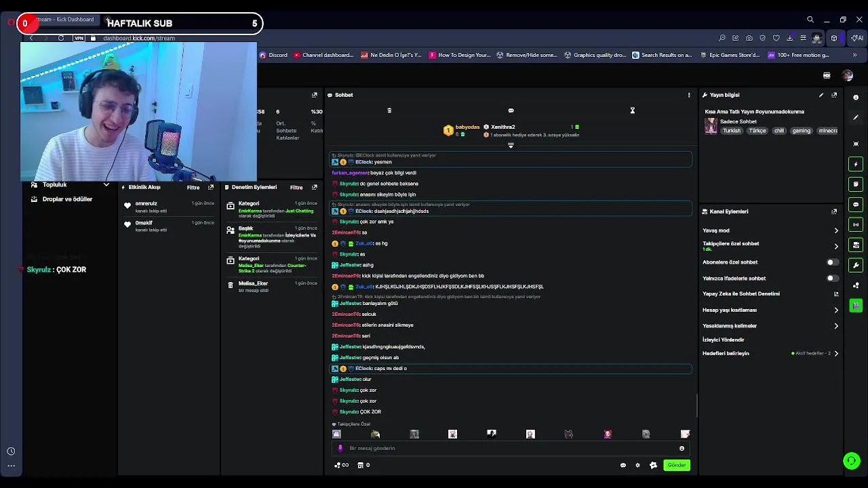This screenshot has width=868, height=488.
Task: Open How To Design Your bookmark
Action: tap(460, 55)
